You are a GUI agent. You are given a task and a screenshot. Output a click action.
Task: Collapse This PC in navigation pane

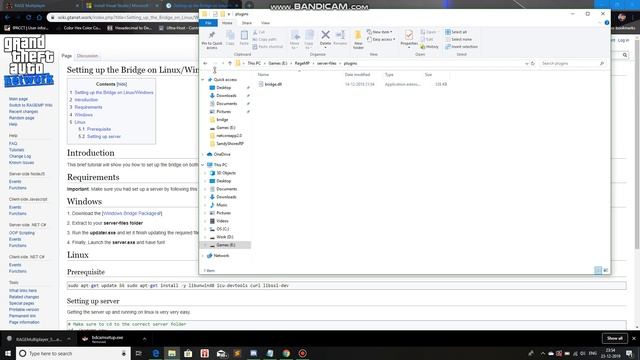pyautogui.click(x=203, y=165)
